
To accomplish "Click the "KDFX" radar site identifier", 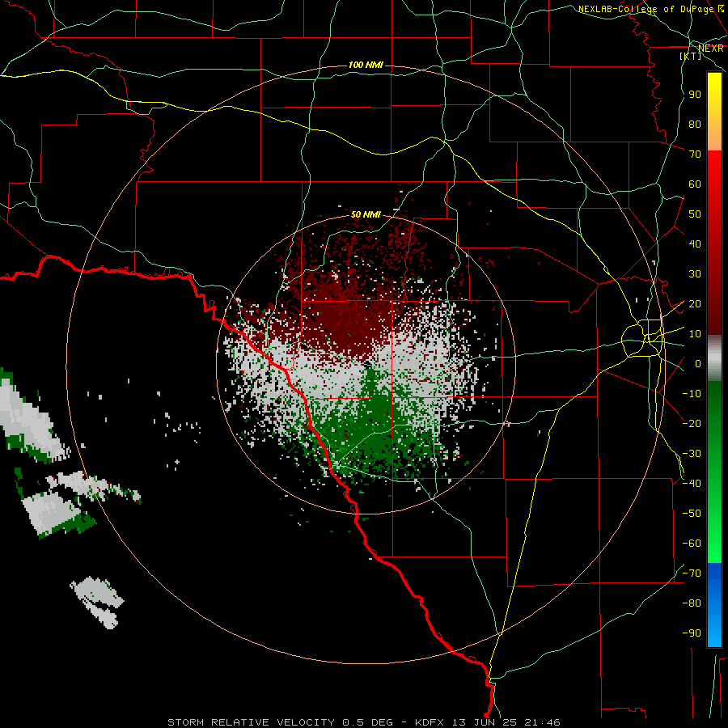I will [430, 722].
